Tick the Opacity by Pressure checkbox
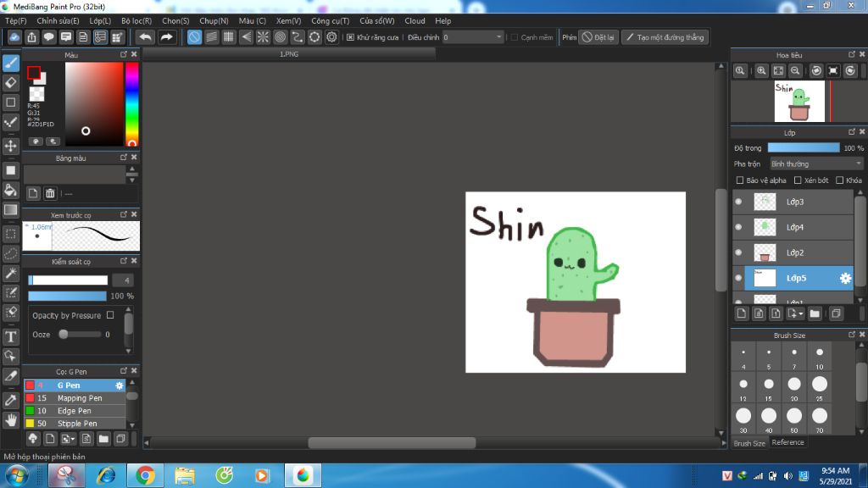 click(x=110, y=315)
